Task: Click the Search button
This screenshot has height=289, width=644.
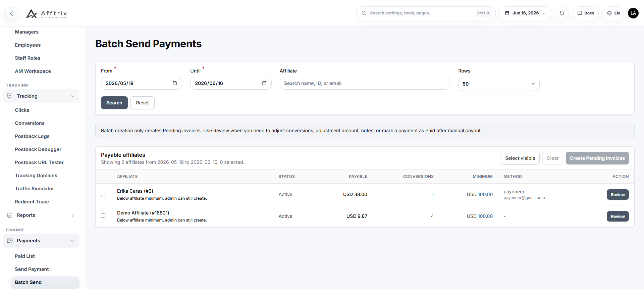Action: click(x=114, y=103)
